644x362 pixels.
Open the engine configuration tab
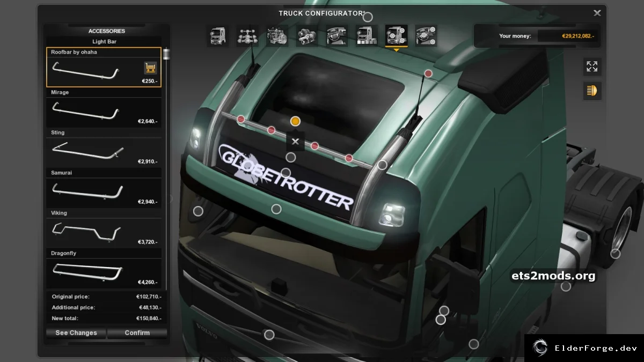click(x=277, y=36)
